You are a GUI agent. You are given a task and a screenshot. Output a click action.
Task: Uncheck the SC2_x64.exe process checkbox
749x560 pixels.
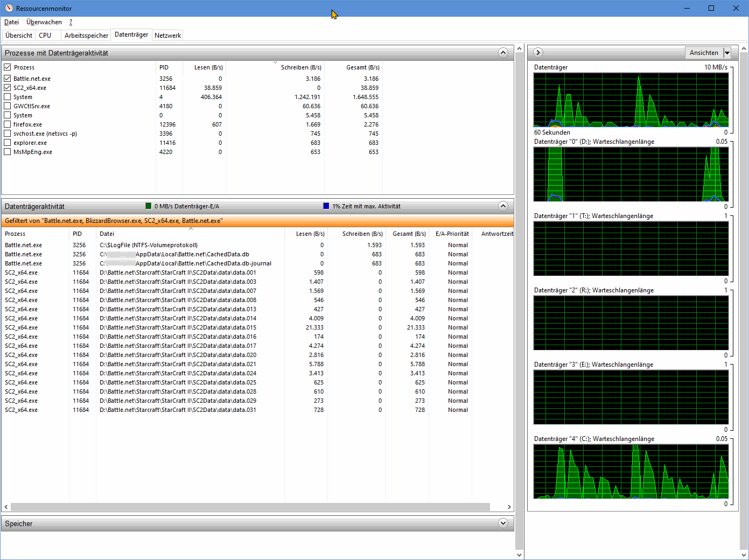8,88
